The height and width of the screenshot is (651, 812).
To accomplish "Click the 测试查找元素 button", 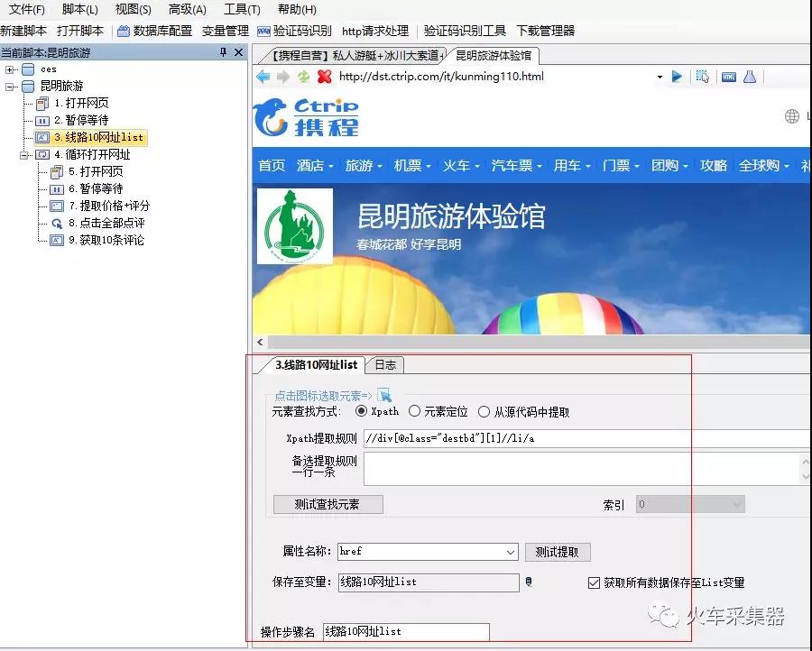I will point(328,504).
